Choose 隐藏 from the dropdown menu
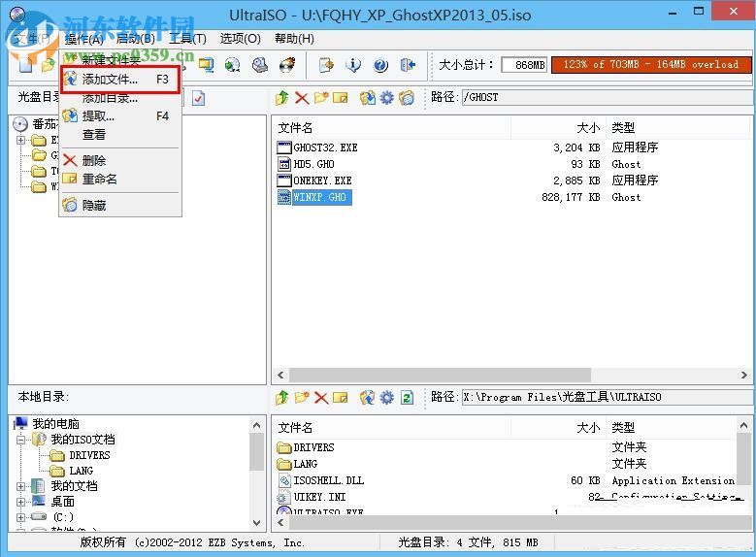The width and height of the screenshot is (756, 557). point(120,206)
